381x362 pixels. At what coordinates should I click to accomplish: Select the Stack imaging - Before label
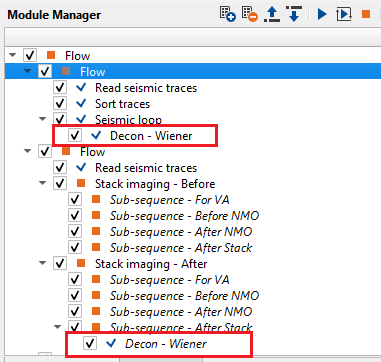155,184
